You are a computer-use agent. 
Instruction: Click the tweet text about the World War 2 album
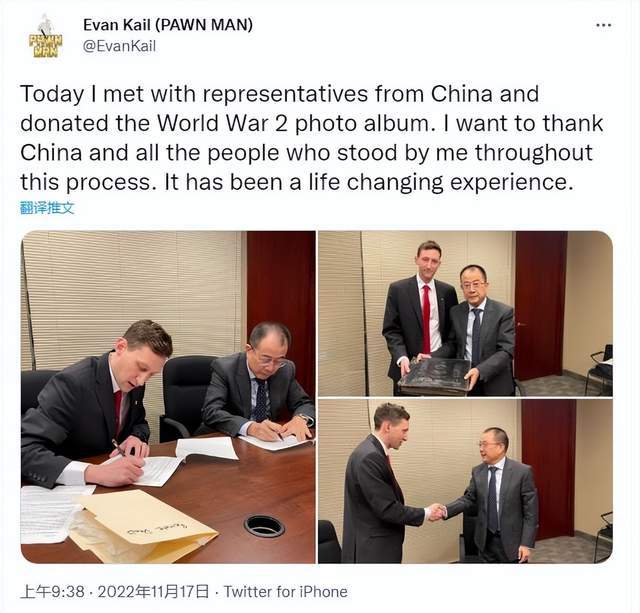(311, 138)
